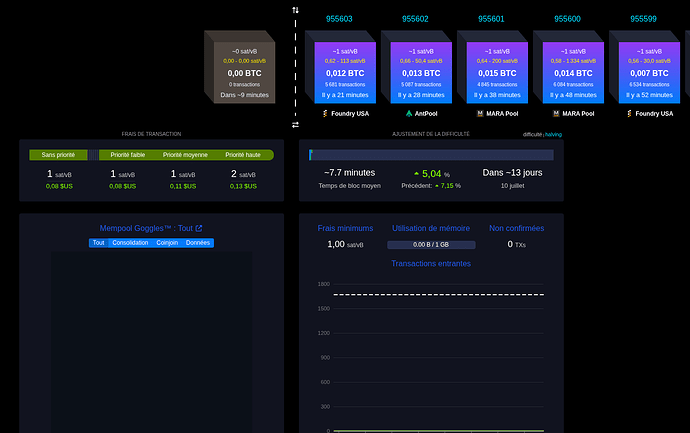The height and width of the screenshot is (433, 690).
Task: Open the Transactions entrantes heading link
Action: point(431,264)
